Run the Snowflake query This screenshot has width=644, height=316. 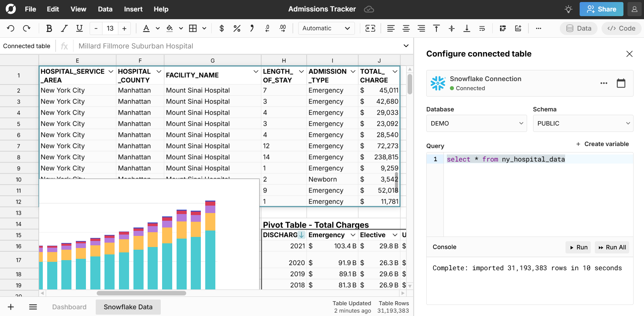point(578,247)
